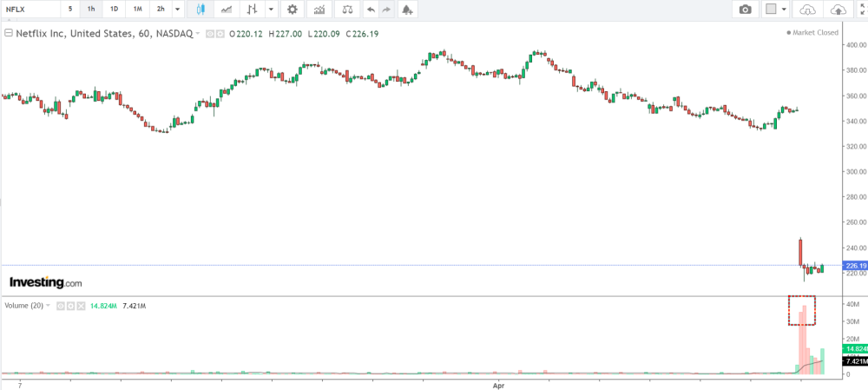Click the load chart cloud download icon
This screenshot has width=868, height=390.
click(809, 10)
